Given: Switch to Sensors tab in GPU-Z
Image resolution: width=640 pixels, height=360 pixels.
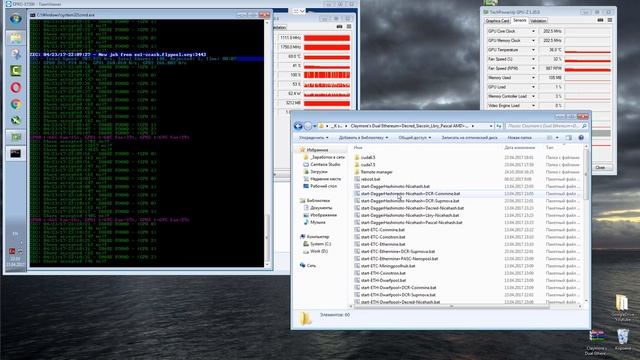Looking at the screenshot, I should tap(520, 20).
